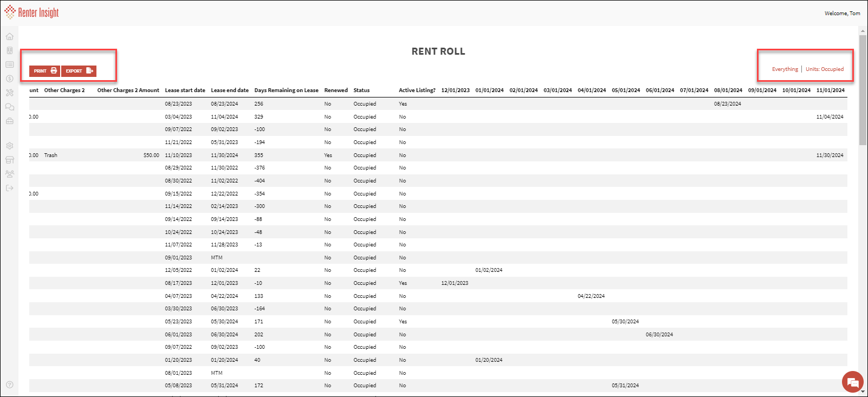Click the 11/30/2024 expiration cell
868x397 pixels.
click(830, 155)
